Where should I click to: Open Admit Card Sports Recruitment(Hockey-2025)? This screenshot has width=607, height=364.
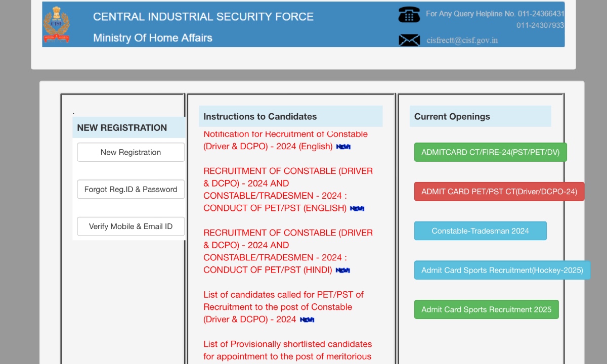502,270
